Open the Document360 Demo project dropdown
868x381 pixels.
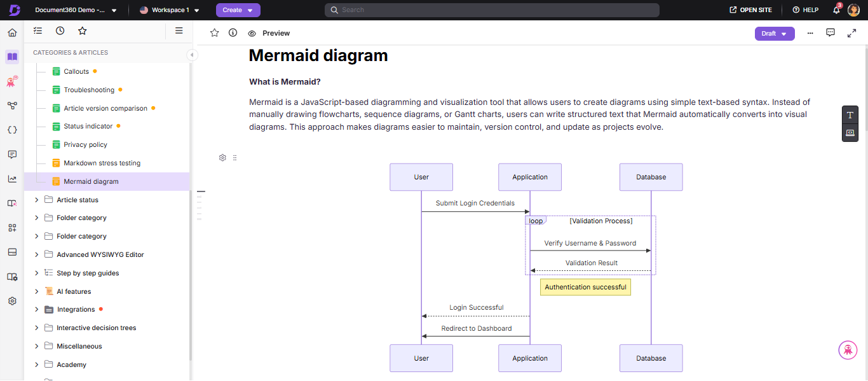pyautogui.click(x=76, y=10)
